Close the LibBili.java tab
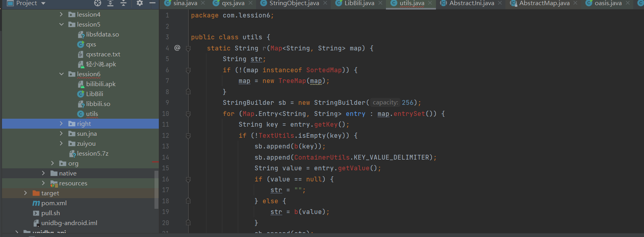The image size is (644, 237). pyautogui.click(x=380, y=3)
